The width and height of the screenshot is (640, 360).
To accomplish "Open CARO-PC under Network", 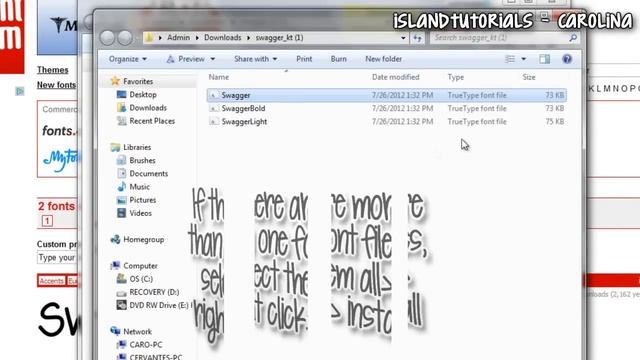I will click(146, 345).
